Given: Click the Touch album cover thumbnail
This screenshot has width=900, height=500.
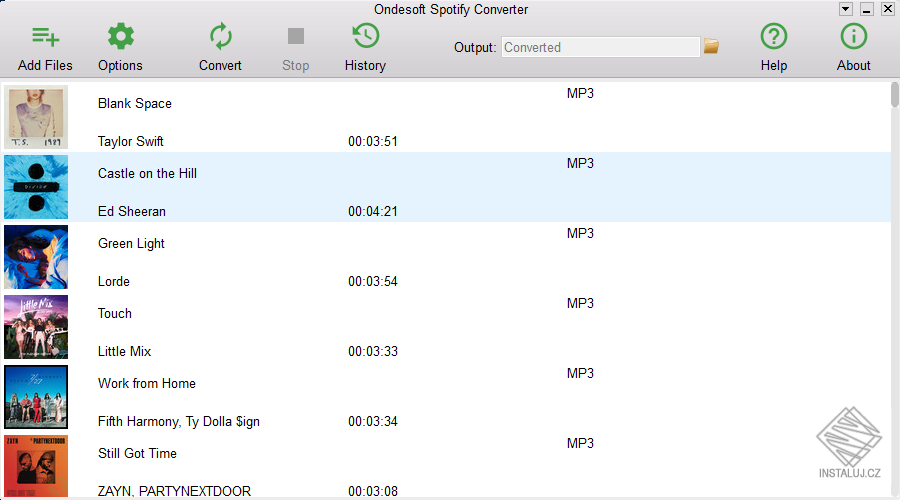Looking at the screenshot, I should click(36, 327).
